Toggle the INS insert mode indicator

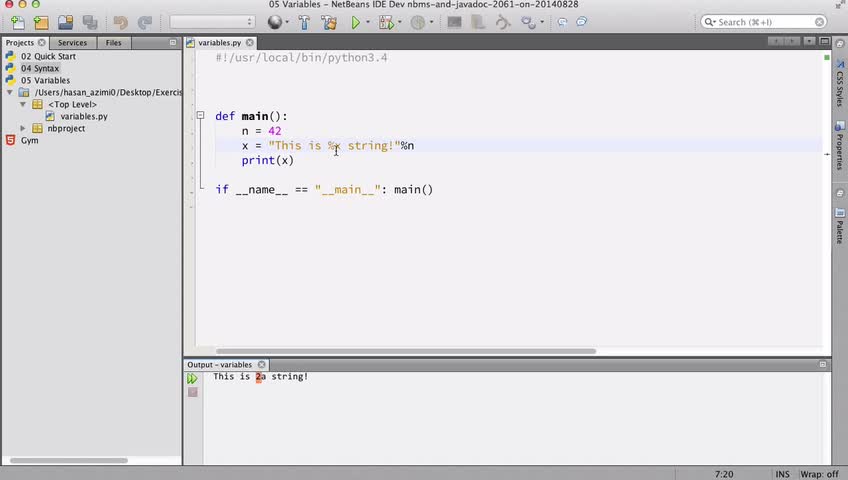pos(783,475)
